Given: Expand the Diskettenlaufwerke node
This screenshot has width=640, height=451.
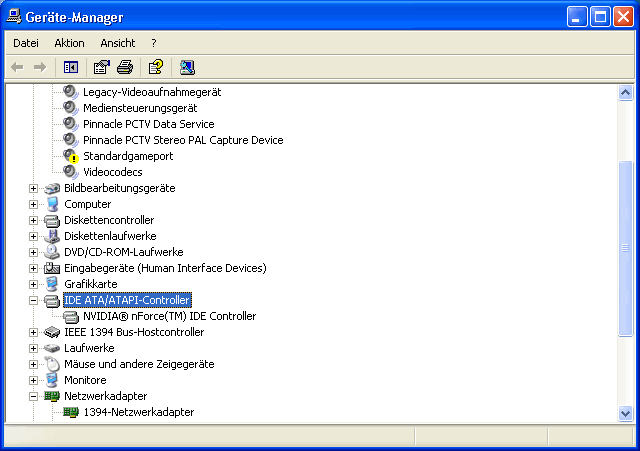Looking at the screenshot, I should click(33, 236).
